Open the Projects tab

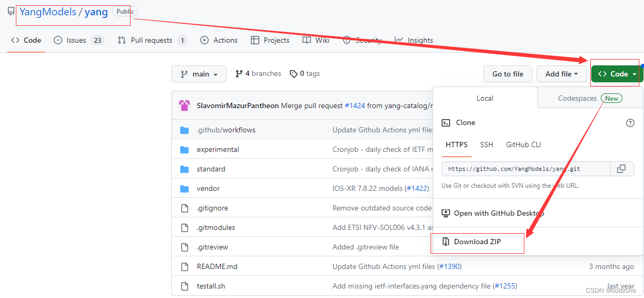[x=270, y=40]
